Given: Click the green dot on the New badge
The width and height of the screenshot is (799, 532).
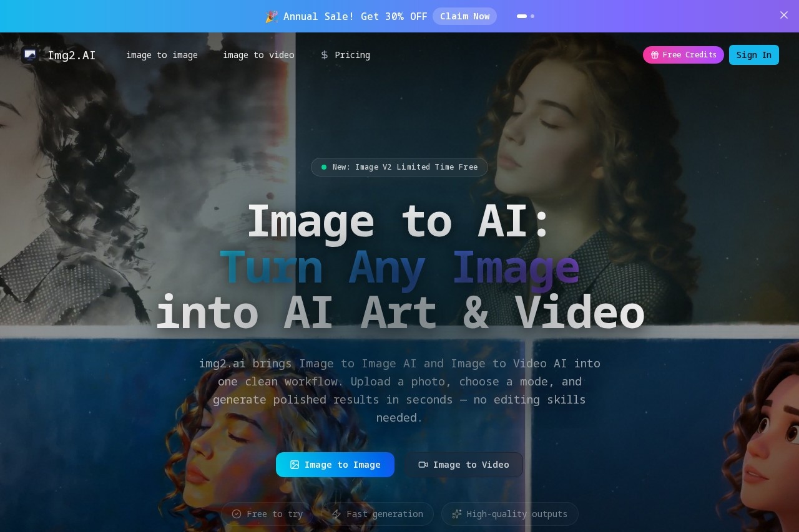Looking at the screenshot, I should 324,167.
